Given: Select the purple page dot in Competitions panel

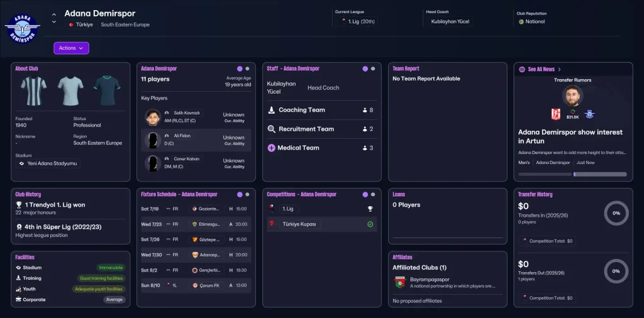Looking at the screenshot, I should tap(365, 194).
